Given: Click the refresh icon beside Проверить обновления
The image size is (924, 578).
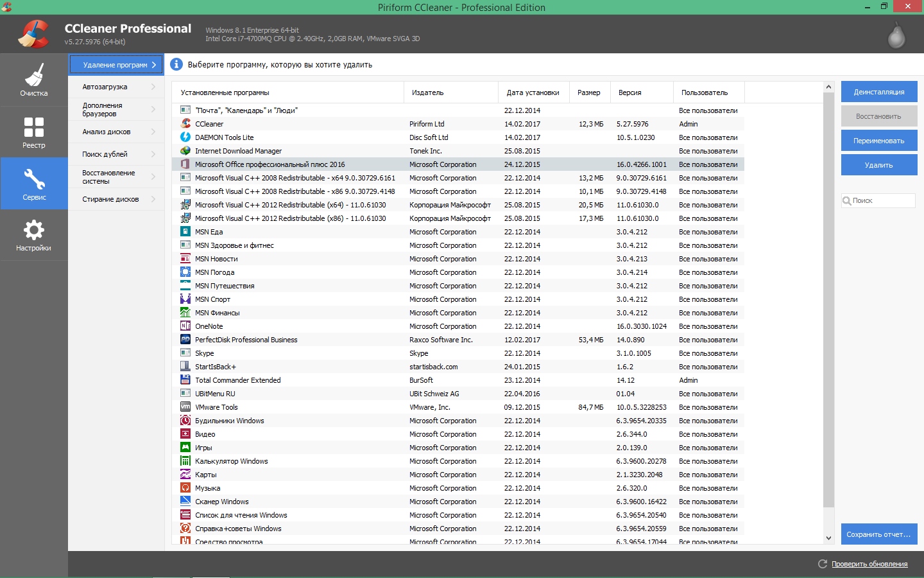Looking at the screenshot, I should [823, 564].
